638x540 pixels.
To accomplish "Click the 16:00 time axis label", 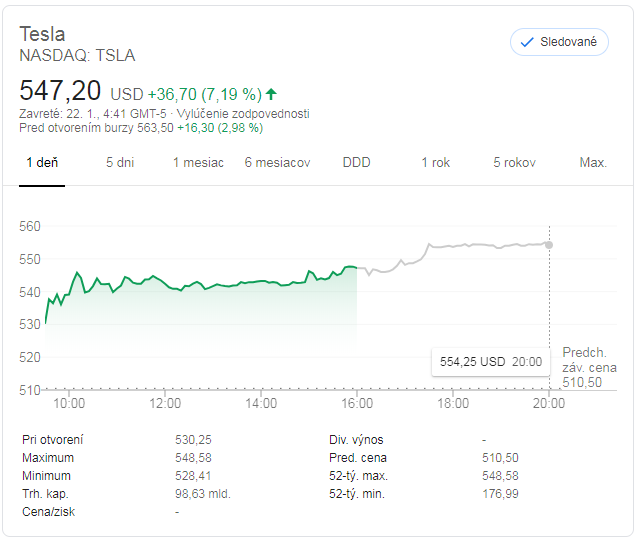I will tap(357, 403).
